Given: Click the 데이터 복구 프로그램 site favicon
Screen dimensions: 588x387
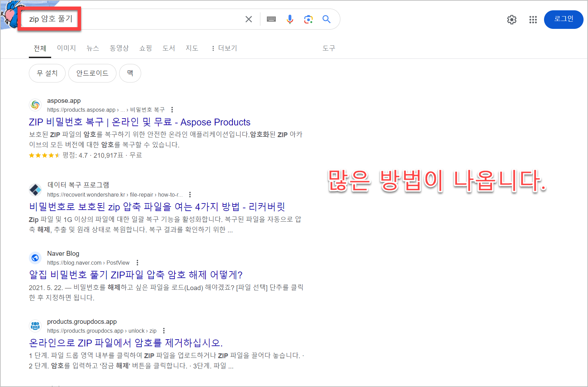Looking at the screenshot, I should coord(35,189).
